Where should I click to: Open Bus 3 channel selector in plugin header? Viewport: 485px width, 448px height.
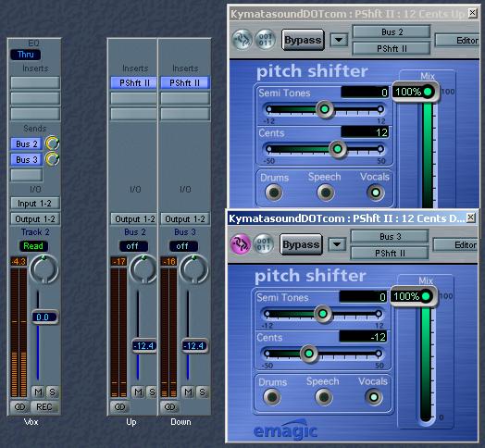390,236
